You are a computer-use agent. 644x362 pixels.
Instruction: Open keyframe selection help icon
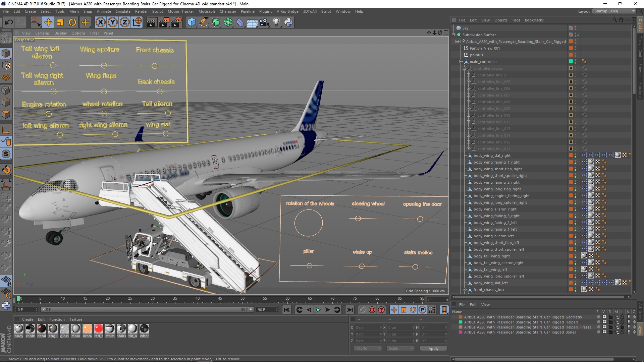pos(381,310)
